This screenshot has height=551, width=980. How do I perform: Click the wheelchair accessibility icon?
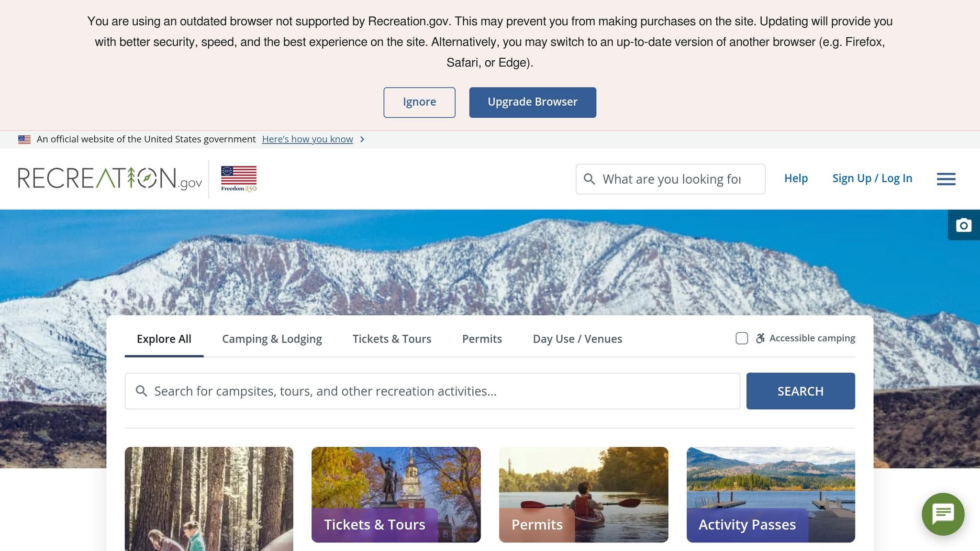pyautogui.click(x=760, y=339)
